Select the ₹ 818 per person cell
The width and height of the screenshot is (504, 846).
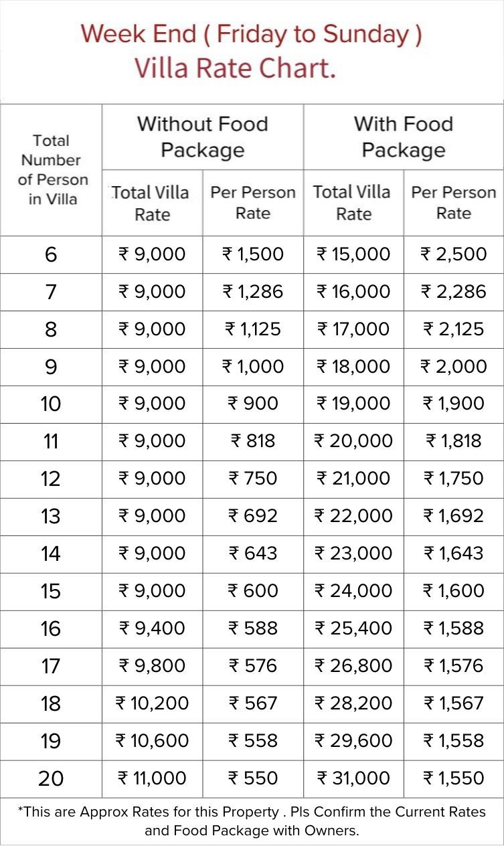[253, 441]
